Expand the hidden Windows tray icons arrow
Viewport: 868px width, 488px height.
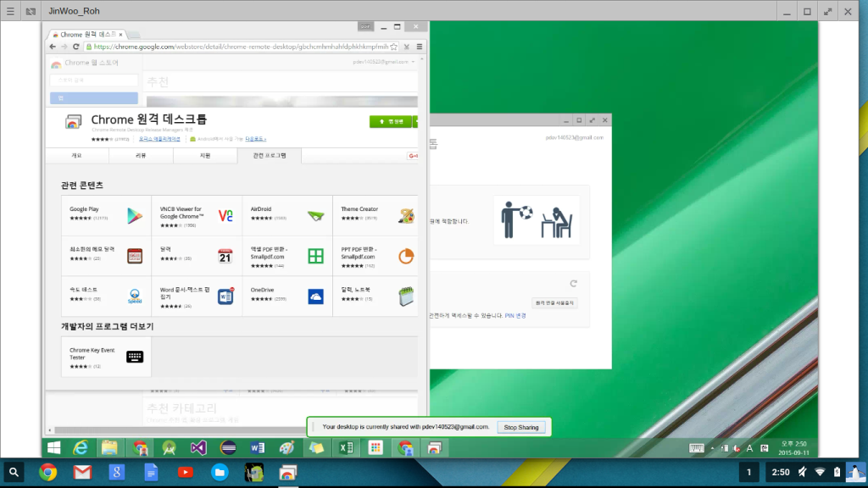[x=712, y=449]
